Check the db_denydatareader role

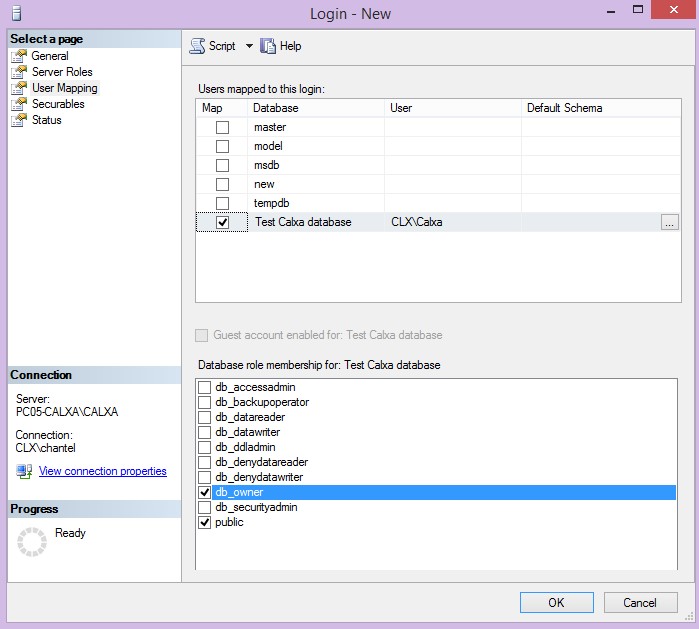tap(205, 462)
